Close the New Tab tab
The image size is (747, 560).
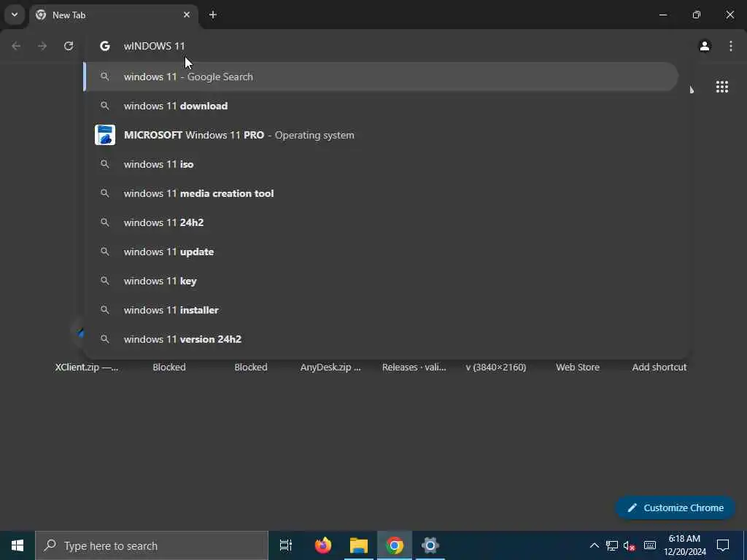(x=187, y=15)
